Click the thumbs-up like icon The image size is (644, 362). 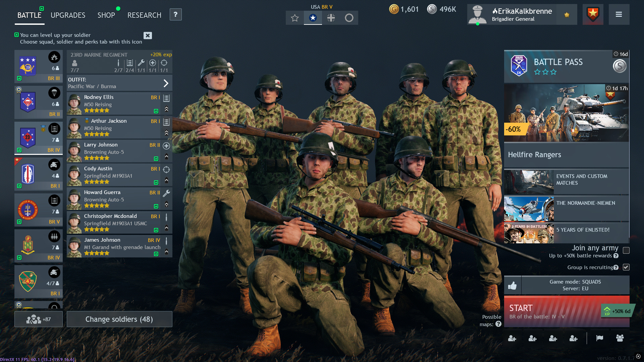pos(512,286)
